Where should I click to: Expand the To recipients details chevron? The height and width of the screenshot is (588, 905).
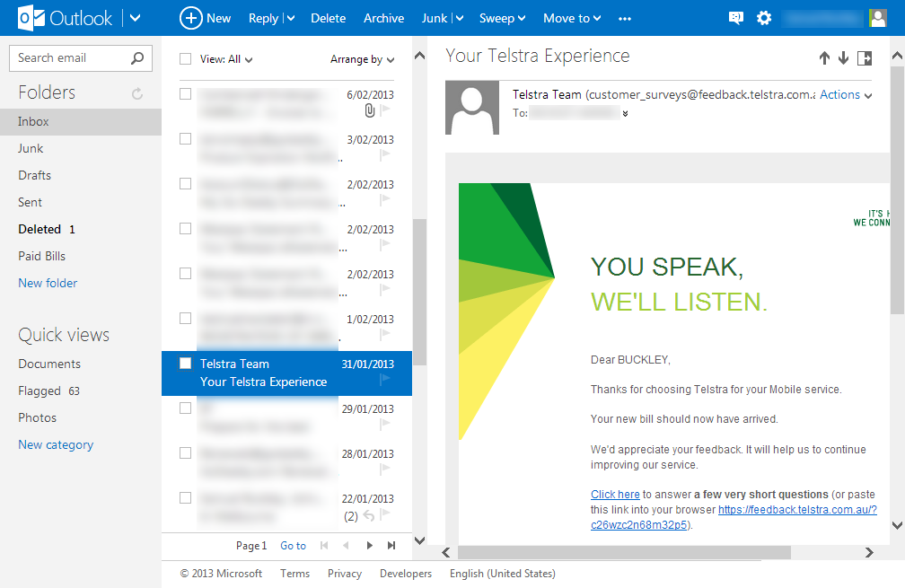(625, 114)
